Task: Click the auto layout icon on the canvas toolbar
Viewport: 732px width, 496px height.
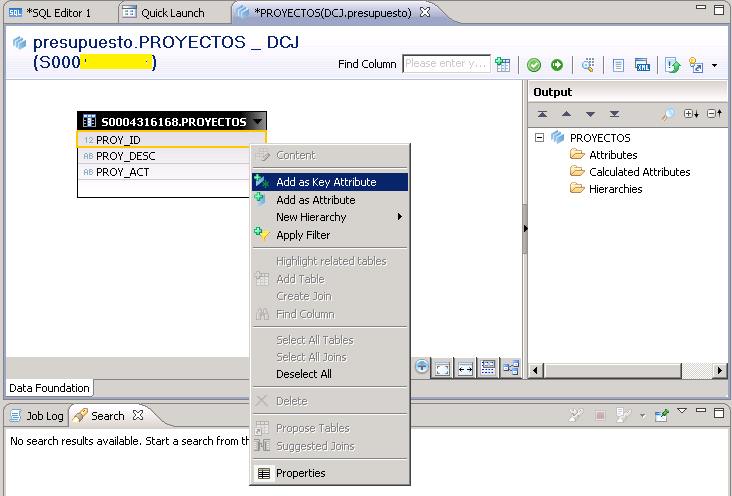Action: click(511, 367)
